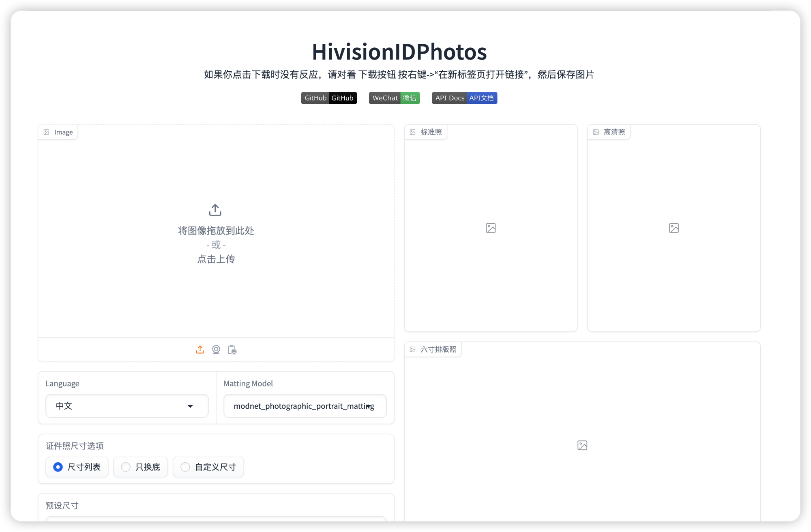Click 点击上传 upload link
Image resolution: width=811 pixels, height=532 pixels.
point(215,258)
